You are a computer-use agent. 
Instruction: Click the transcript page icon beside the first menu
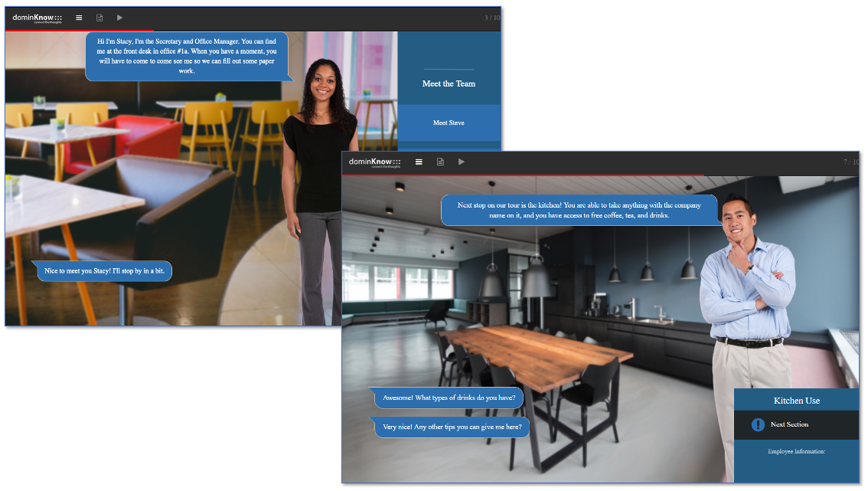[100, 17]
